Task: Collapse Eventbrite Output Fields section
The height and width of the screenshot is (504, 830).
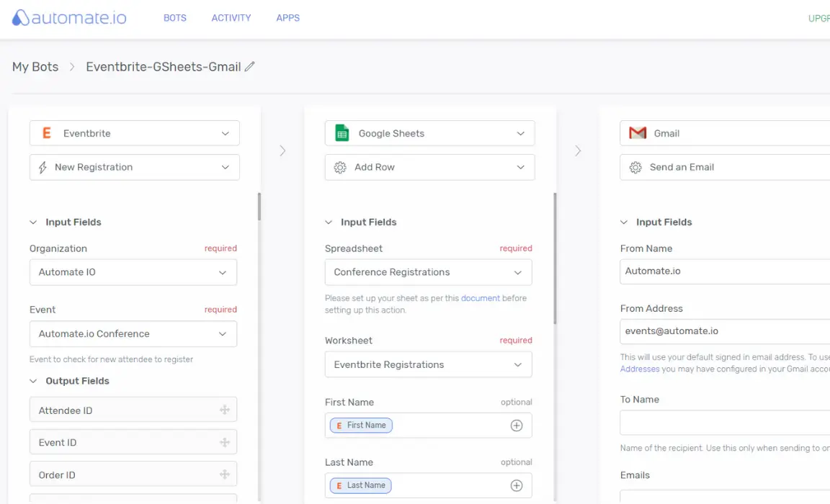Action: click(x=33, y=381)
